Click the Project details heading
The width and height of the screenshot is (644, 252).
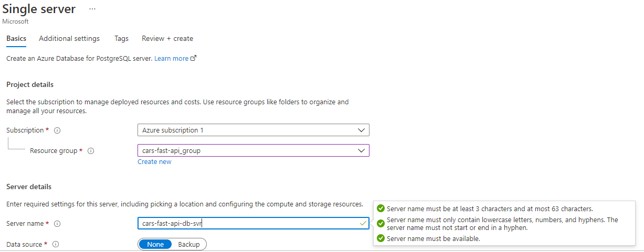click(x=30, y=85)
